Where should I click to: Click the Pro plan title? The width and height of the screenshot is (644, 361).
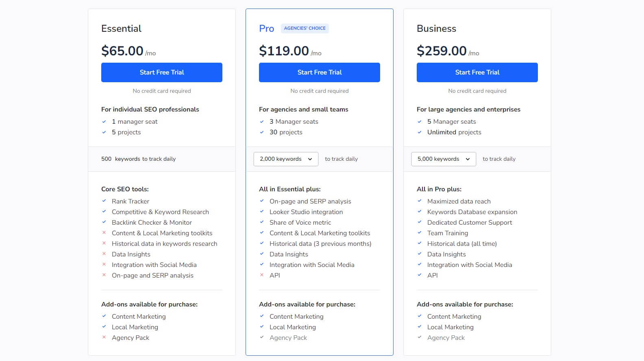[266, 28]
